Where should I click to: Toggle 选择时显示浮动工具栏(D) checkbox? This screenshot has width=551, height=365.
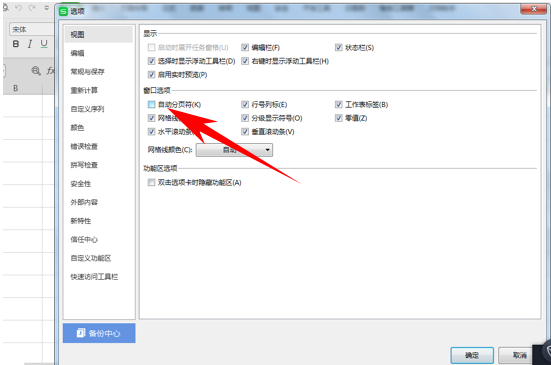click(151, 61)
